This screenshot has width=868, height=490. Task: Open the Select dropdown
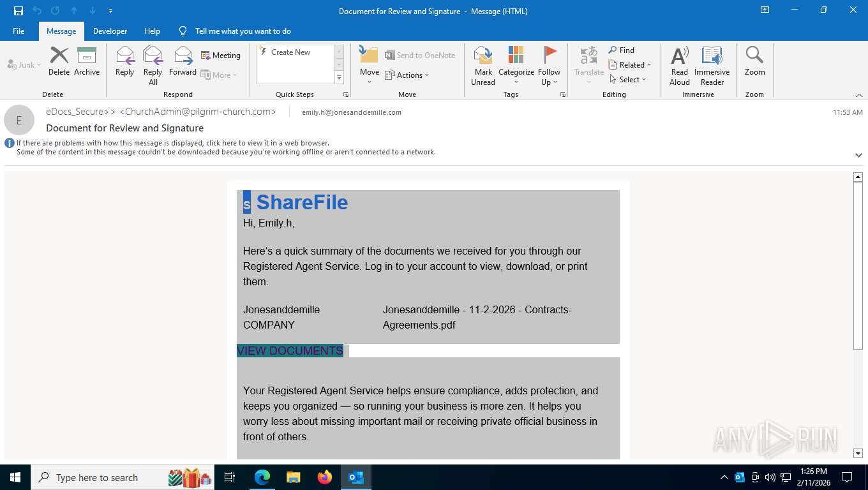click(x=628, y=80)
